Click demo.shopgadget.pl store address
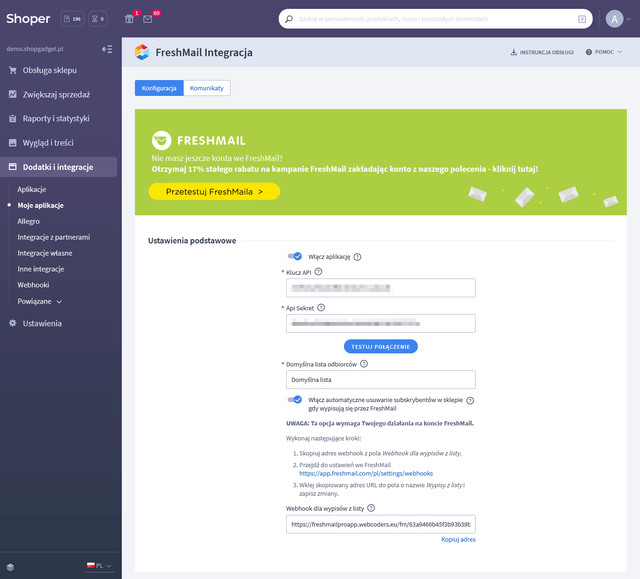Screen dimensions: 640x579 click(35, 49)
